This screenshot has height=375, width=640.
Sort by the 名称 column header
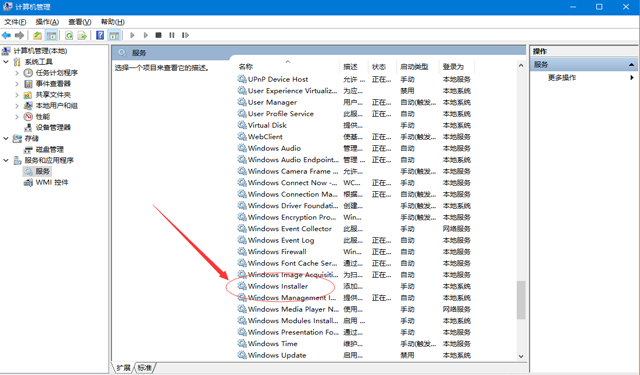pos(246,67)
